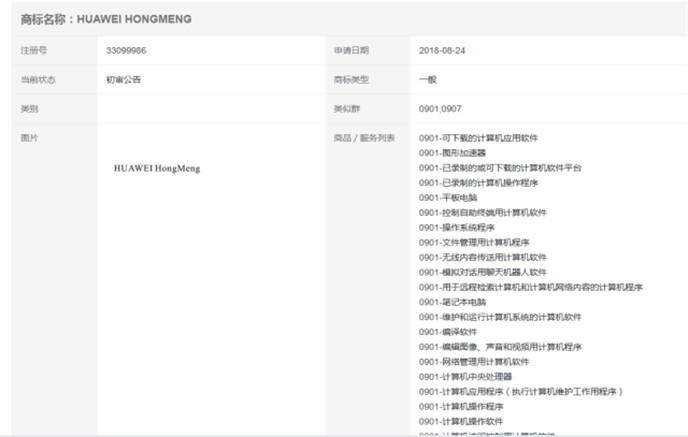
Task: Click item 0901-模拟对话用聊天机器人软件
Action: 483,272
